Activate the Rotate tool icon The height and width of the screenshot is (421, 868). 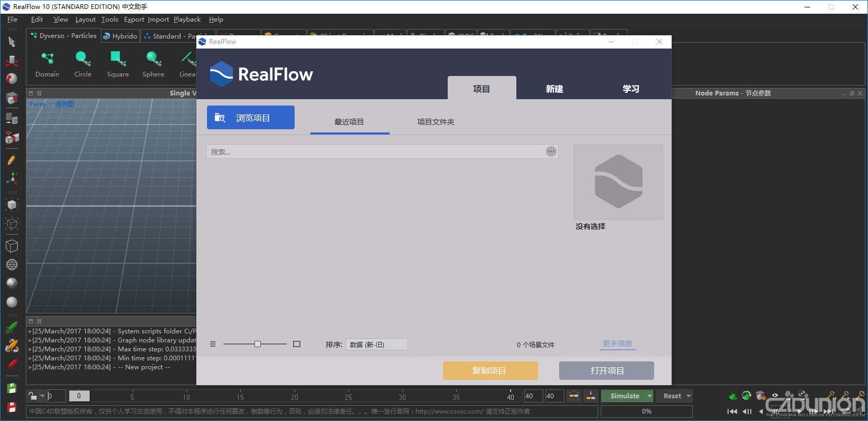[12, 79]
